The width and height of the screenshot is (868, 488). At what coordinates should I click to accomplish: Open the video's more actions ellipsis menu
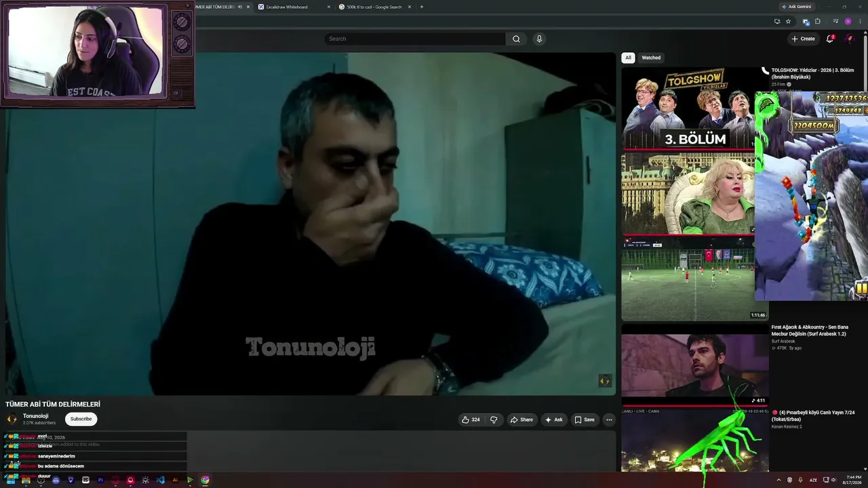[609, 420]
